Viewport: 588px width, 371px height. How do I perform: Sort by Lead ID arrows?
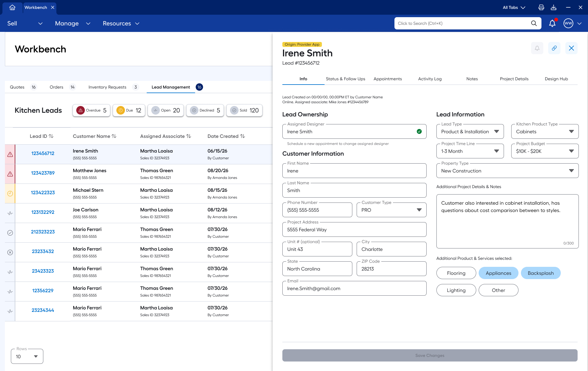click(x=51, y=136)
